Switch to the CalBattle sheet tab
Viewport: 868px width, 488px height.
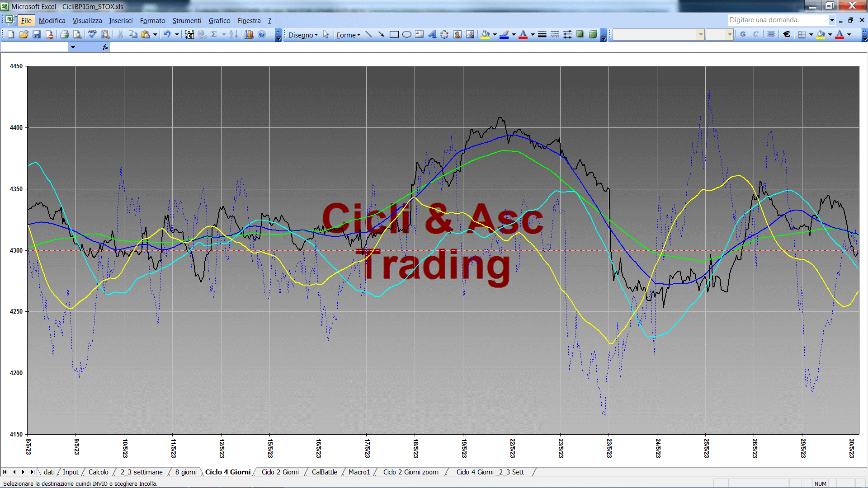(324, 472)
